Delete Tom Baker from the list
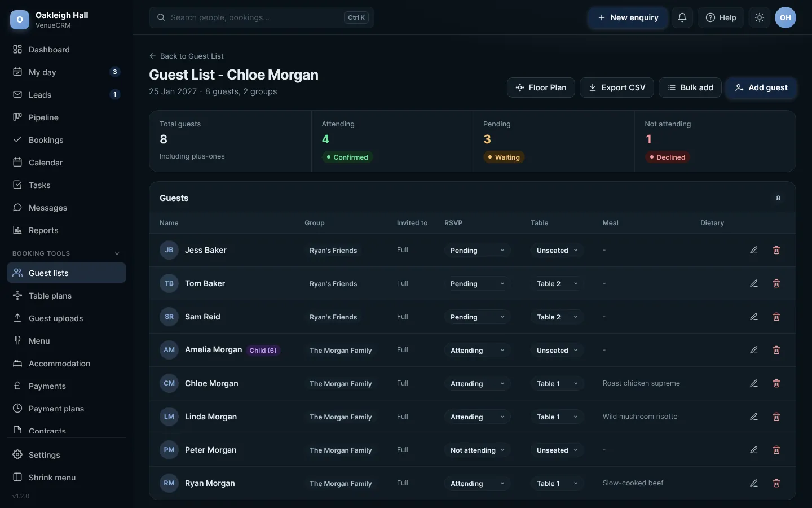Image resolution: width=812 pixels, height=508 pixels. click(776, 283)
